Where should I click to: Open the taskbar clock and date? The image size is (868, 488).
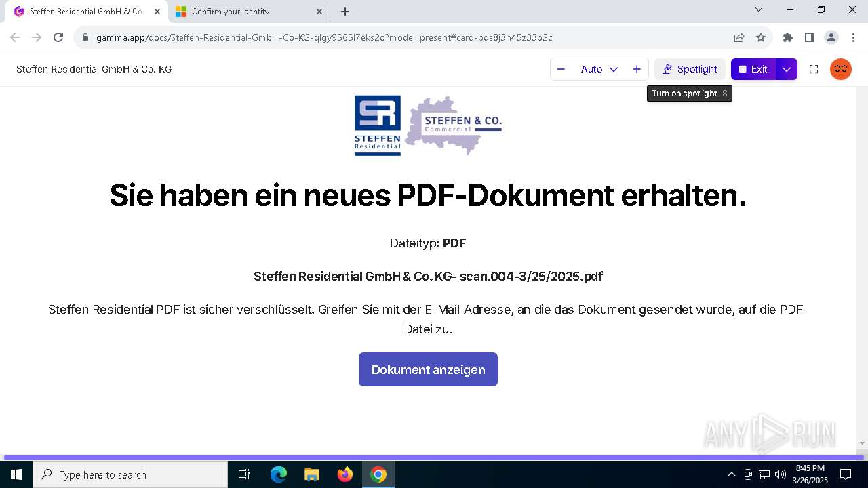810,474
